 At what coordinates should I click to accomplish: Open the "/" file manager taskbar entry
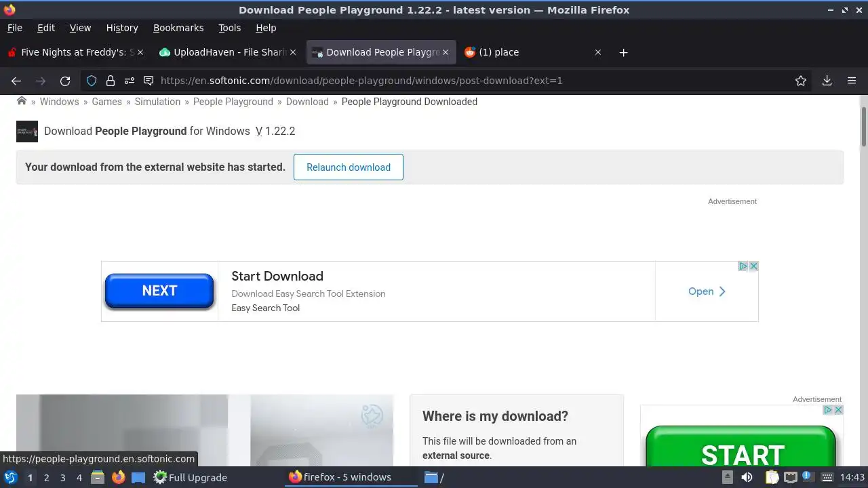pyautogui.click(x=434, y=477)
